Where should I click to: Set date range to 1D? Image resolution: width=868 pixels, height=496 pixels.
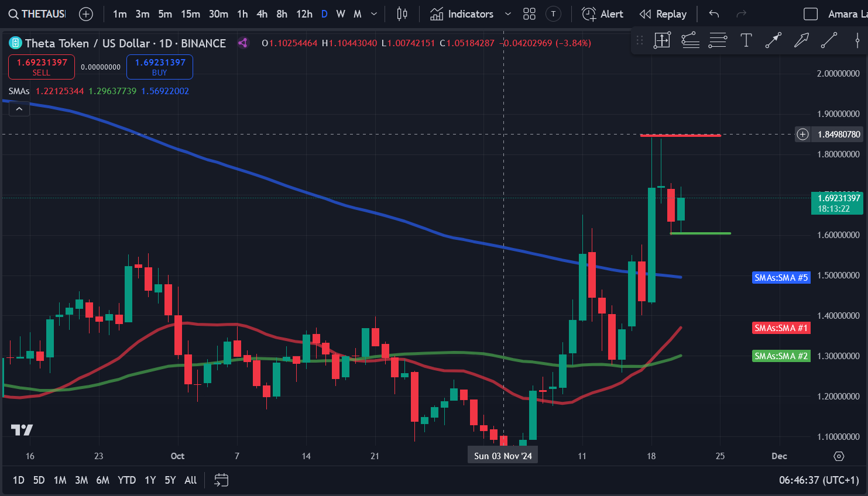19,480
